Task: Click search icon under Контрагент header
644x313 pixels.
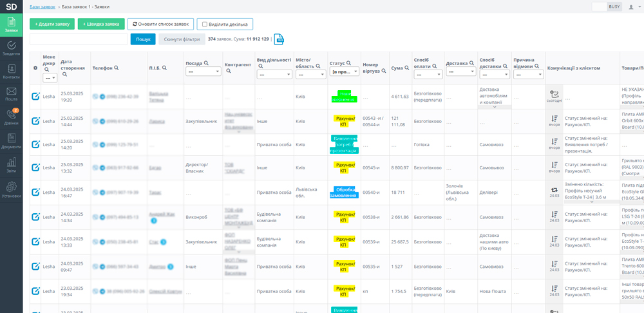Action: pos(228,71)
